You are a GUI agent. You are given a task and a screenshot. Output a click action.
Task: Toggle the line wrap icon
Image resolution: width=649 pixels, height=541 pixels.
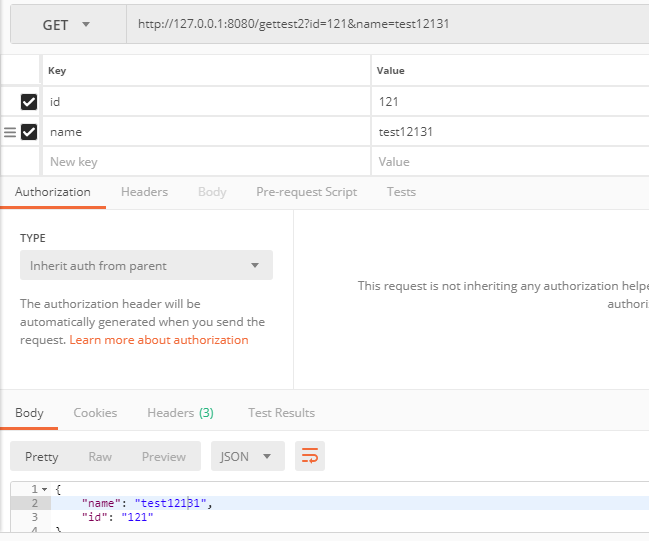coord(310,456)
